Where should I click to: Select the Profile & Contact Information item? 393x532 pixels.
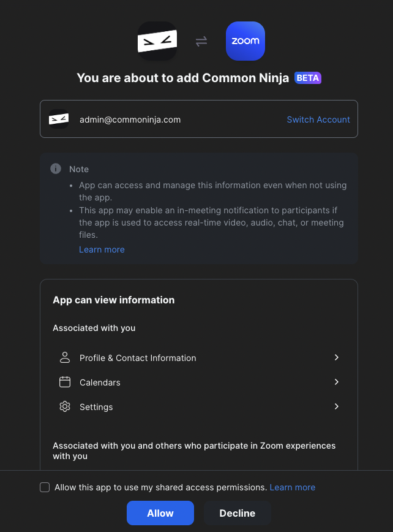pyautogui.click(x=138, y=358)
